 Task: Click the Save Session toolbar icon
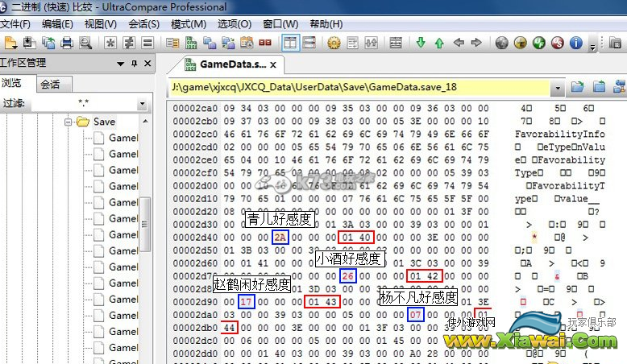pos(29,43)
